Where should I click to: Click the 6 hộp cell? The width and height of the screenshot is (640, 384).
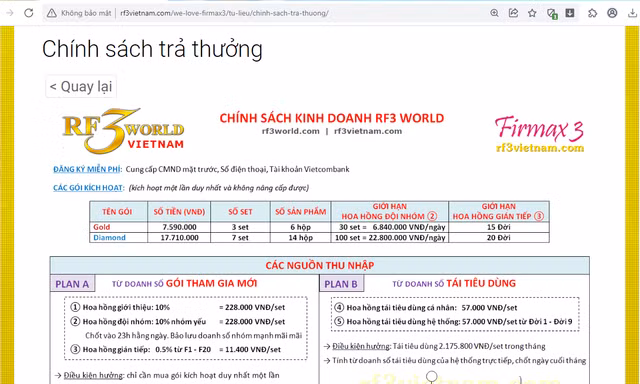click(x=300, y=227)
